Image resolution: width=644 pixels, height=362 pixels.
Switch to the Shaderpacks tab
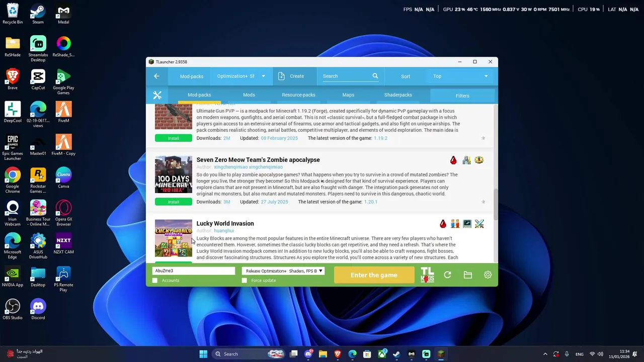point(398,95)
